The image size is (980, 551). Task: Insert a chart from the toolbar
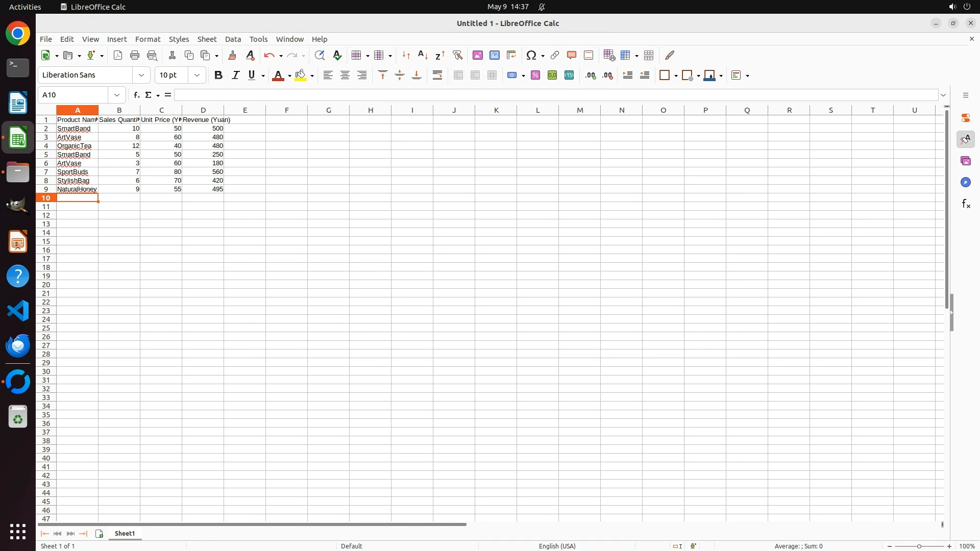(494, 55)
